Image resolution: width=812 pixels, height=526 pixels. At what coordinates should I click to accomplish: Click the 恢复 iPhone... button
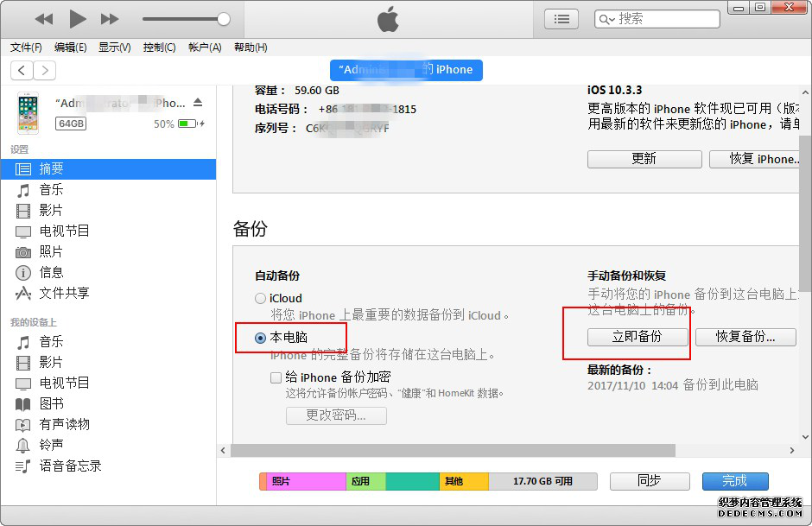755,159
